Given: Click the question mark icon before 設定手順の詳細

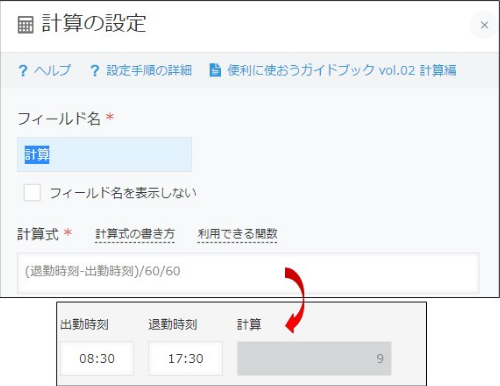Looking at the screenshot, I should (95, 71).
